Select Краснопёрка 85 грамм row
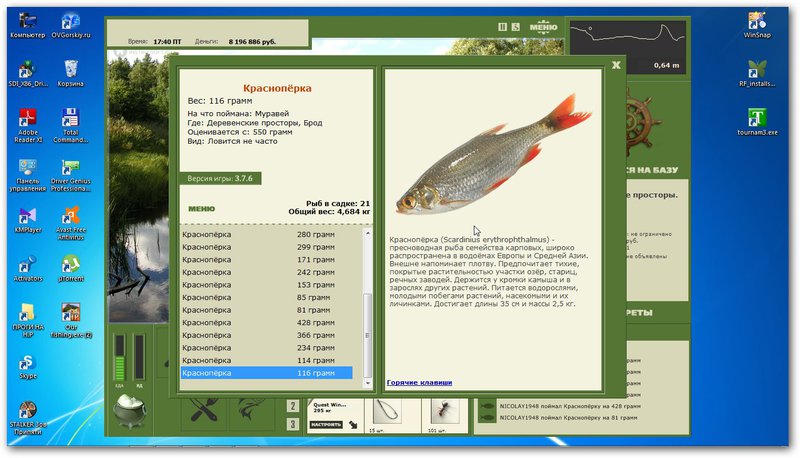Screen dimensions: 800x458 tap(266, 297)
